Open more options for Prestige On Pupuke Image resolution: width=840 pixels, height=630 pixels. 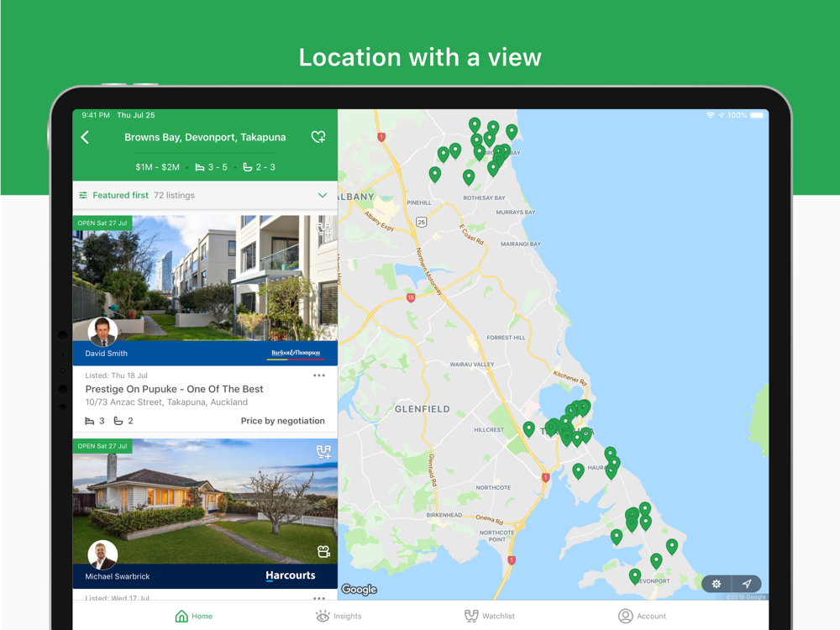pyautogui.click(x=319, y=375)
